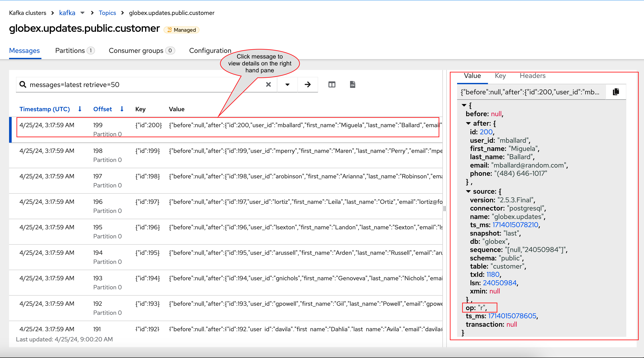Click the toggle split-pane view icon
Viewport: 644px width, 358px height.
(332, 84)
